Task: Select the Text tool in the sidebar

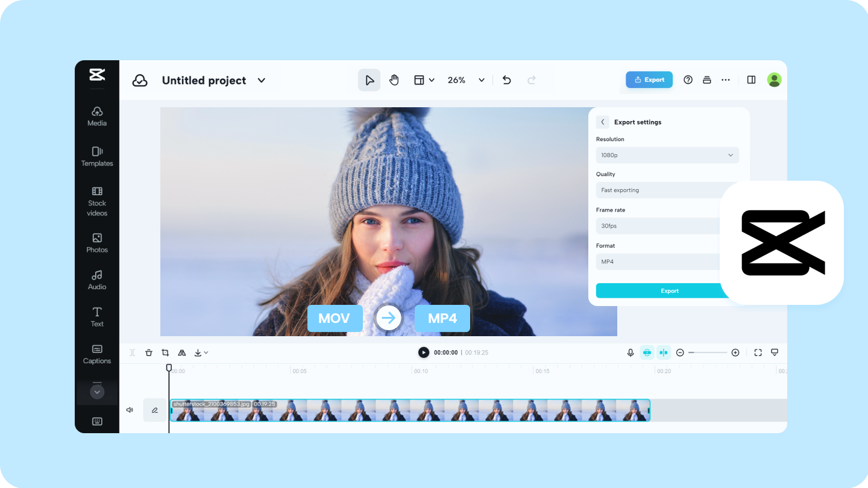Action: (x=96, y=317)
